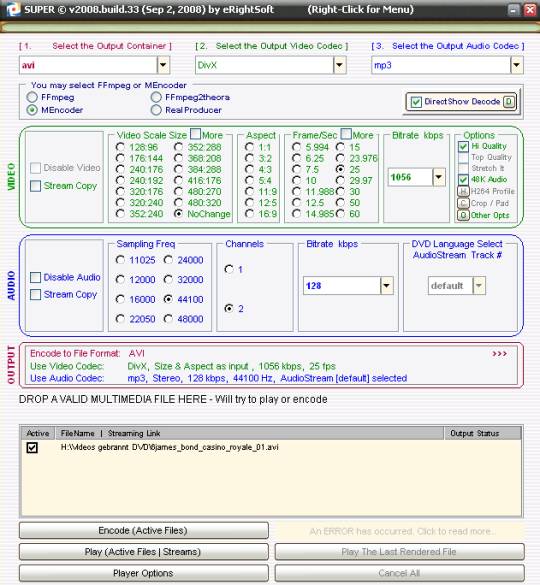
Task: Click the SUPER app icon in title bar
Action: [12, 9]
